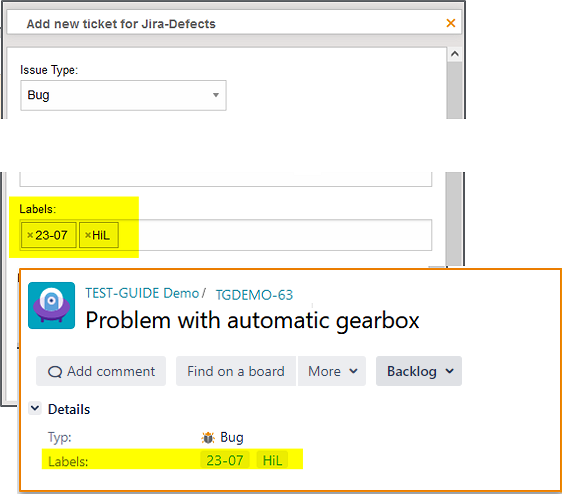Expand the More menu
562x494 pixels.
tap(332, 371)
